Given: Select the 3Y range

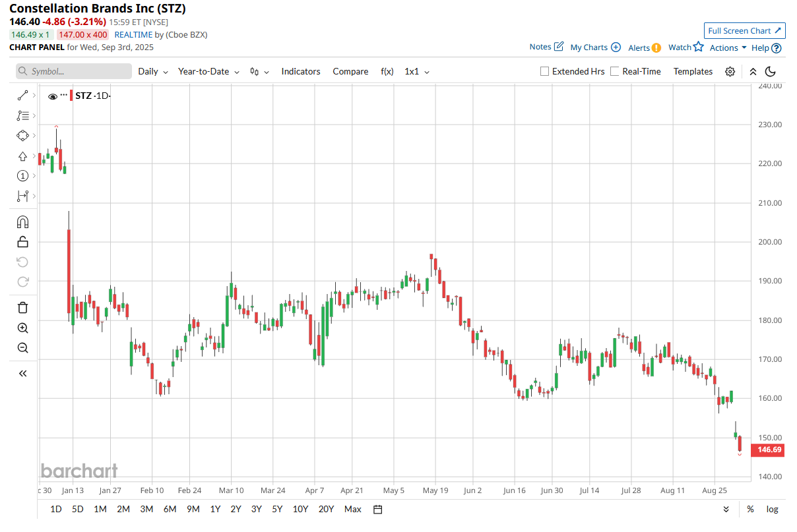Looking at the screenshot, I should pyautogui.click(x=257, y=509).
